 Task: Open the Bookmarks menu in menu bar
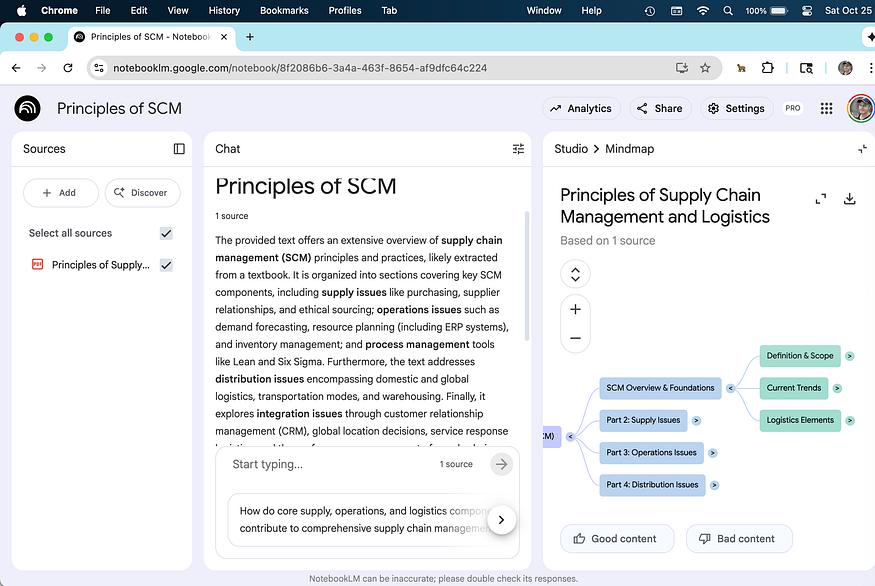(284, 10)
